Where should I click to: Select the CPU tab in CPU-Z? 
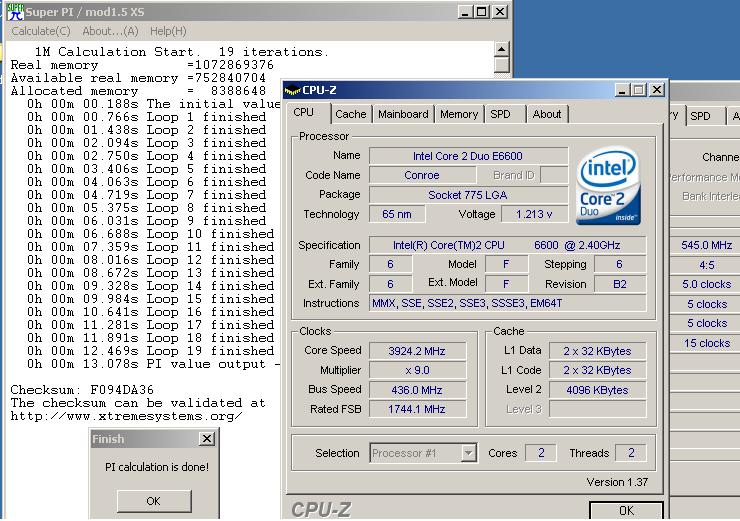[x=303, y=112]
